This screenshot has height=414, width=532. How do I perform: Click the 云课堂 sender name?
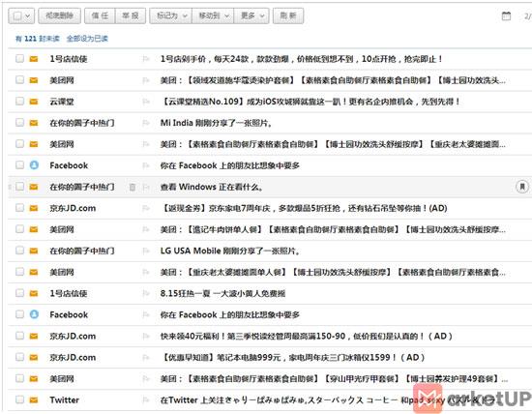[62, 102]
